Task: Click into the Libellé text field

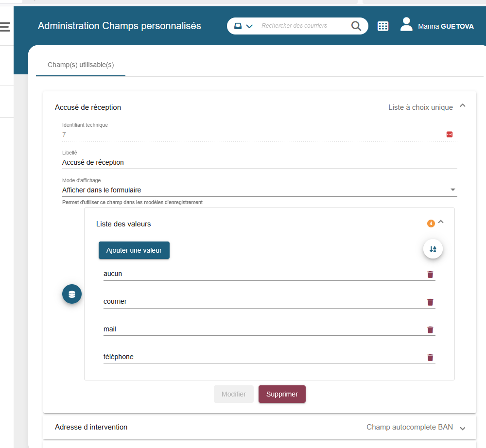Action: click(x=260, y=162)
